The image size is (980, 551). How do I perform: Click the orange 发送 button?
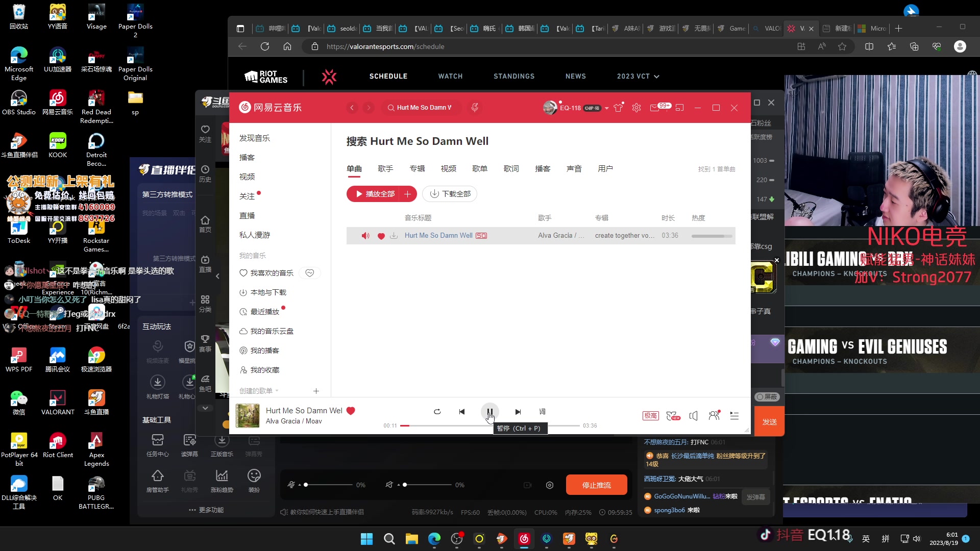[x=769, y=422]
